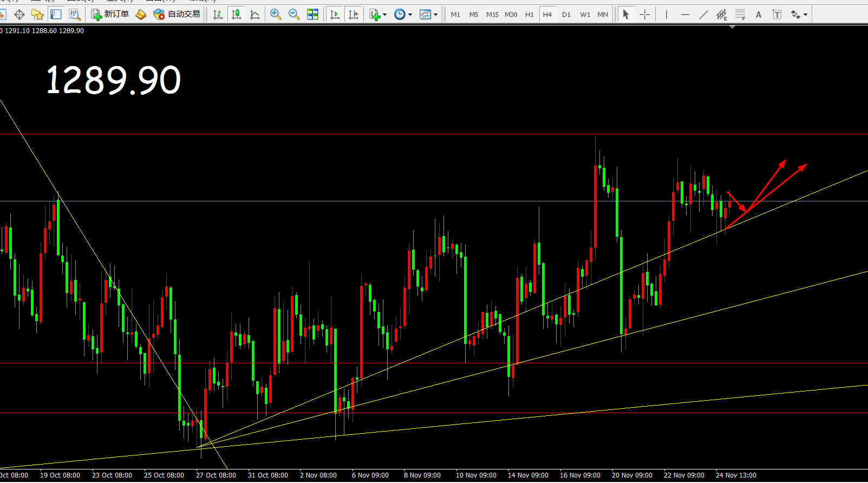Click the large 1289.90 price label
868x483 pixels.
click(x=114, y=80)
